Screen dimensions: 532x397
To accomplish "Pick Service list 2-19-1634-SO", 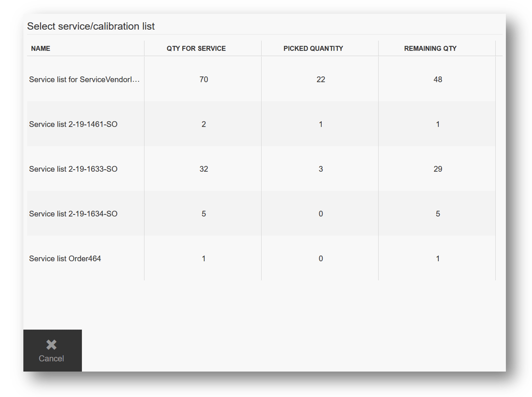I will pos(73,214).
